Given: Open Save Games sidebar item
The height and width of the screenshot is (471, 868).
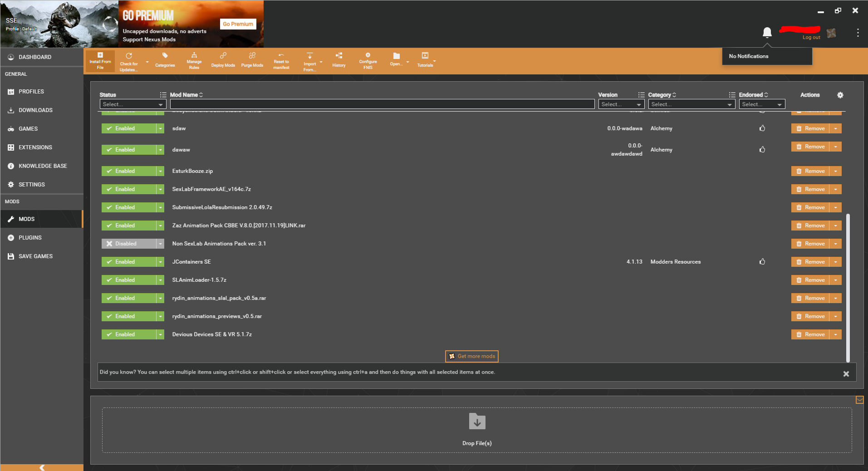Looking at the screenshot, I should click(x=42, y=256).
